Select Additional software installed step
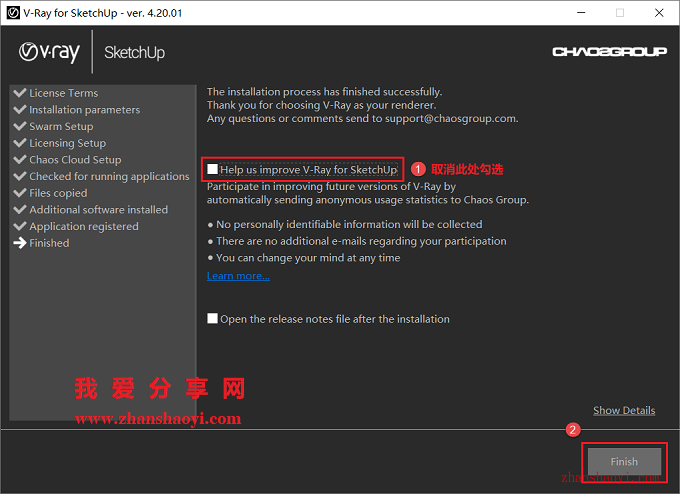 coord(98,209)
